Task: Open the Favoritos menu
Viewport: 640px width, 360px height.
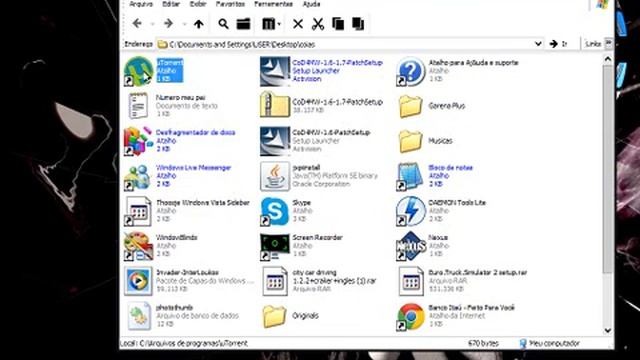Action: (x=230, y=4)
